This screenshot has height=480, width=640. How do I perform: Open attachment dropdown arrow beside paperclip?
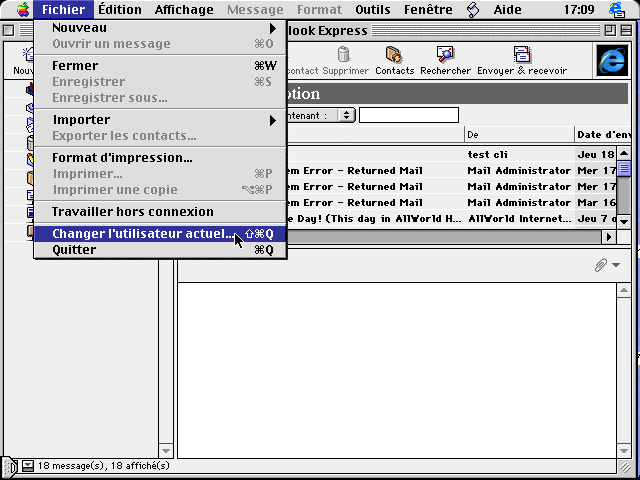616,265
